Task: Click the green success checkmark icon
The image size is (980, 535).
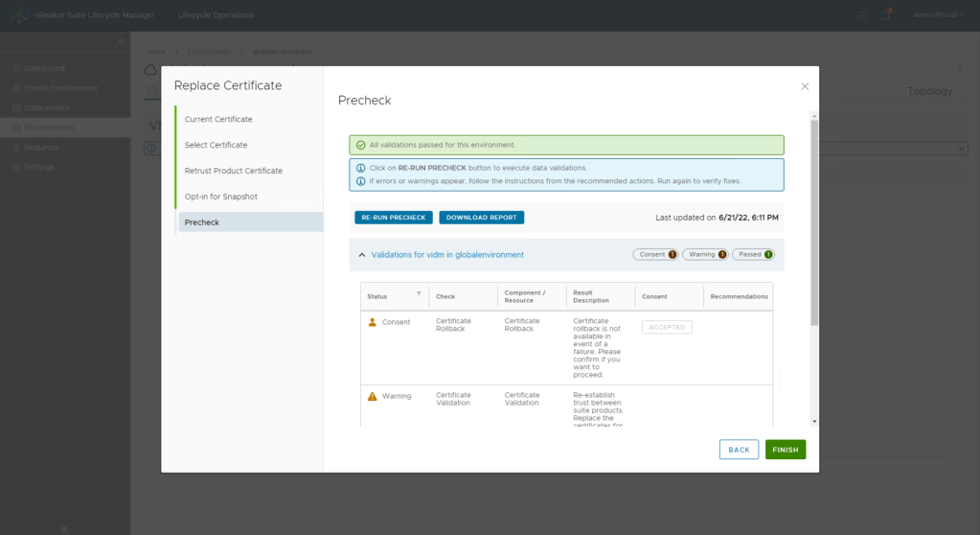Action: (x=360, y=145)
